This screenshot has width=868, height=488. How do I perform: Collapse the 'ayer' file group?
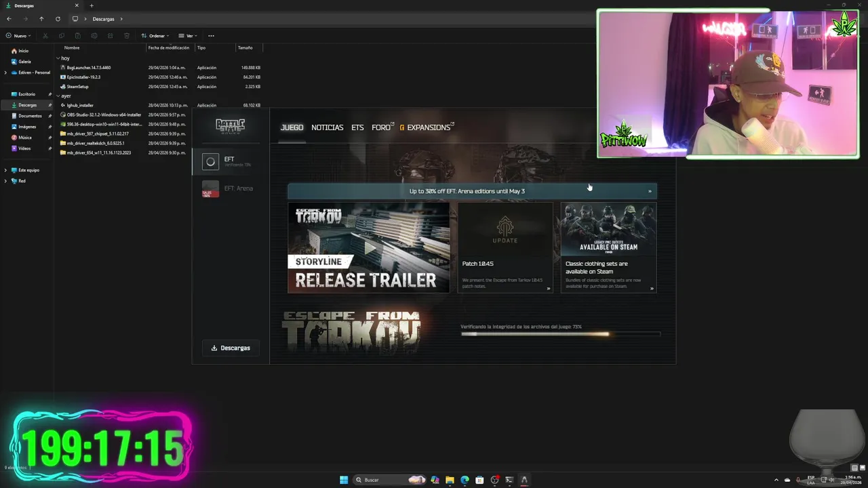58,96
